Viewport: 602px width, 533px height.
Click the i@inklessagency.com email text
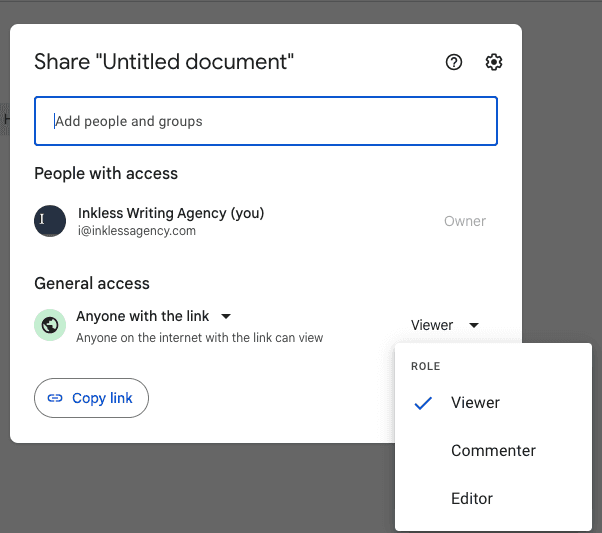[x=137, y=231]
